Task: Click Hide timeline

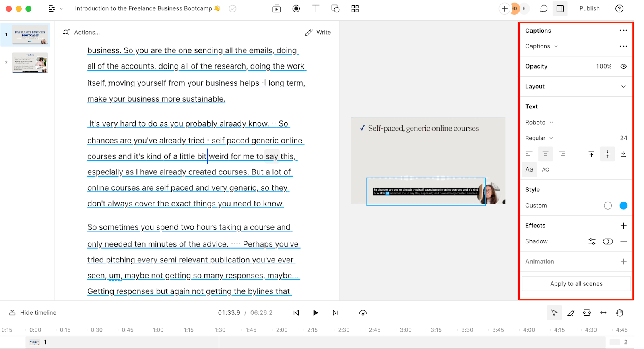Action: 33,313
